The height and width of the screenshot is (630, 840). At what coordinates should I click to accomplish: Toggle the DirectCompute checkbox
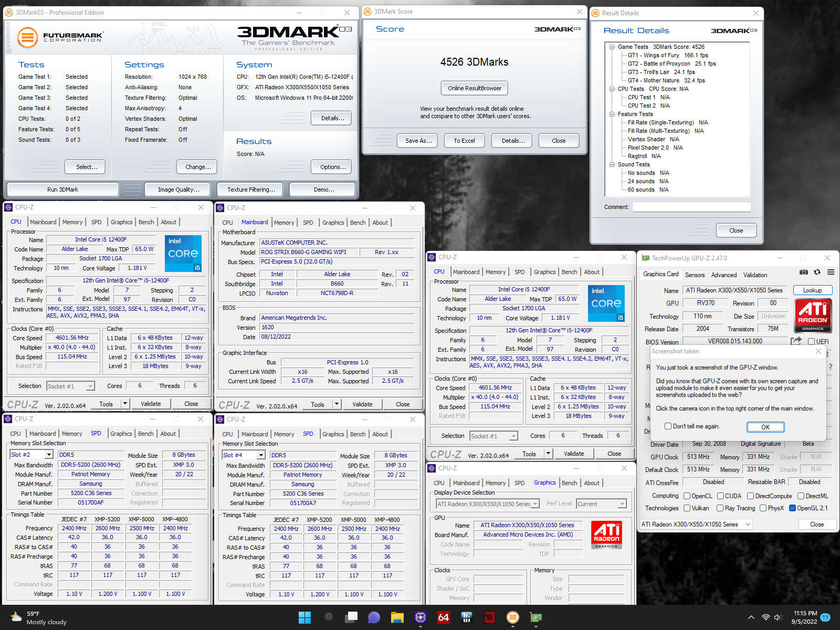750,496
